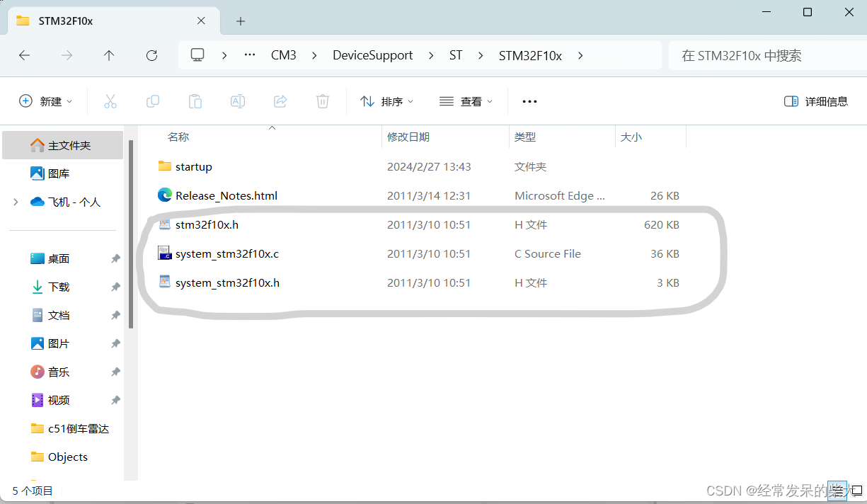Expand the chevron after STM32F10x in address bar
Image resolution: width=867 pixels, height=504 pixels.
pyautogui.click(x=580, y=55)
